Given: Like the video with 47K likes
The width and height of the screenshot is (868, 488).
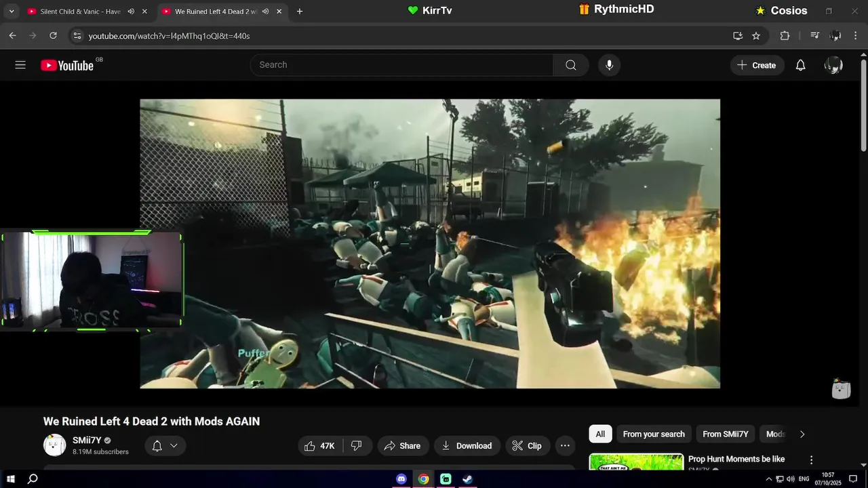Looking at the screenshot, I should point(320,445).
